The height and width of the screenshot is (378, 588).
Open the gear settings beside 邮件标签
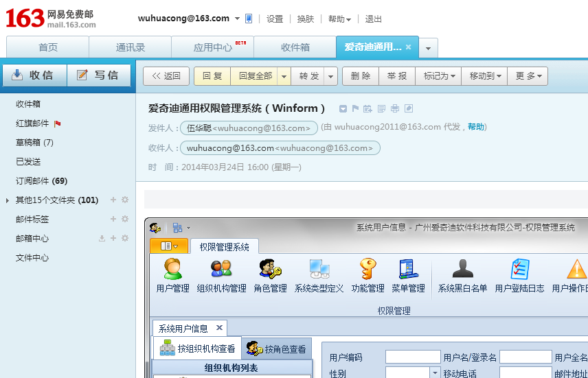tap(125, 219)
